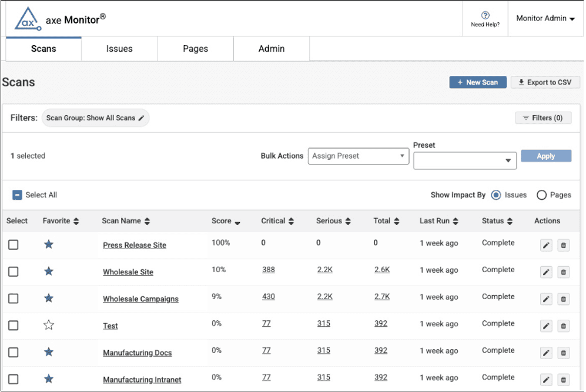Go to the Admin tab
Image resolution: width=586 pixels, height=392 pixels.
point(272,49)
